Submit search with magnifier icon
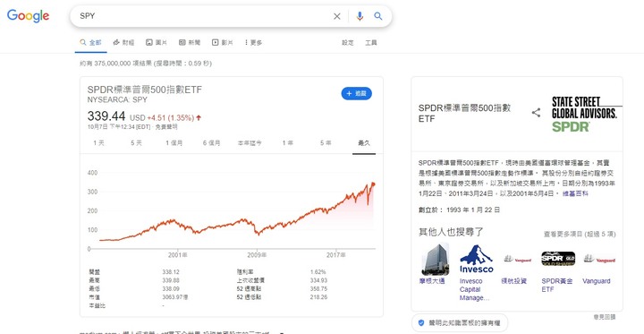 378,16
